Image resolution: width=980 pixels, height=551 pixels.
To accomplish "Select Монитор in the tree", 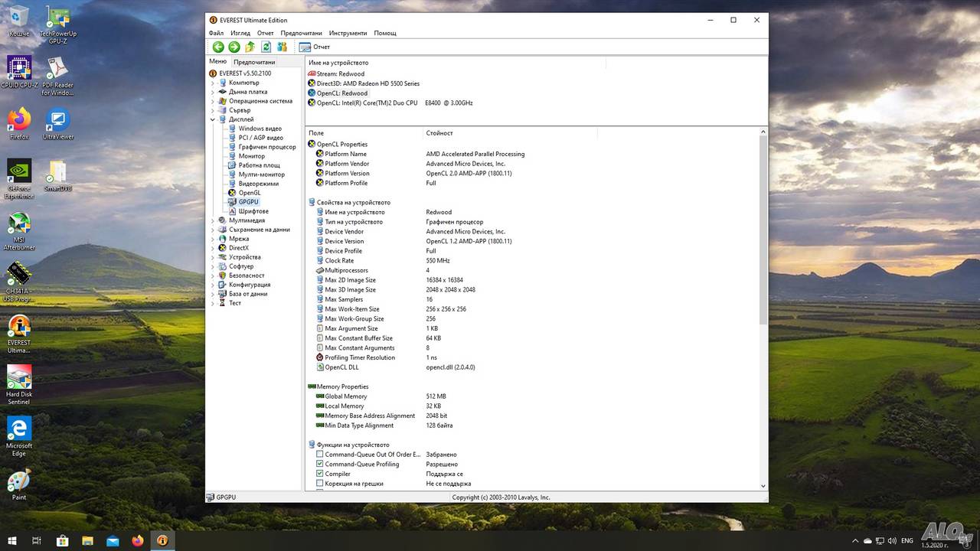I will coord(252,156).
